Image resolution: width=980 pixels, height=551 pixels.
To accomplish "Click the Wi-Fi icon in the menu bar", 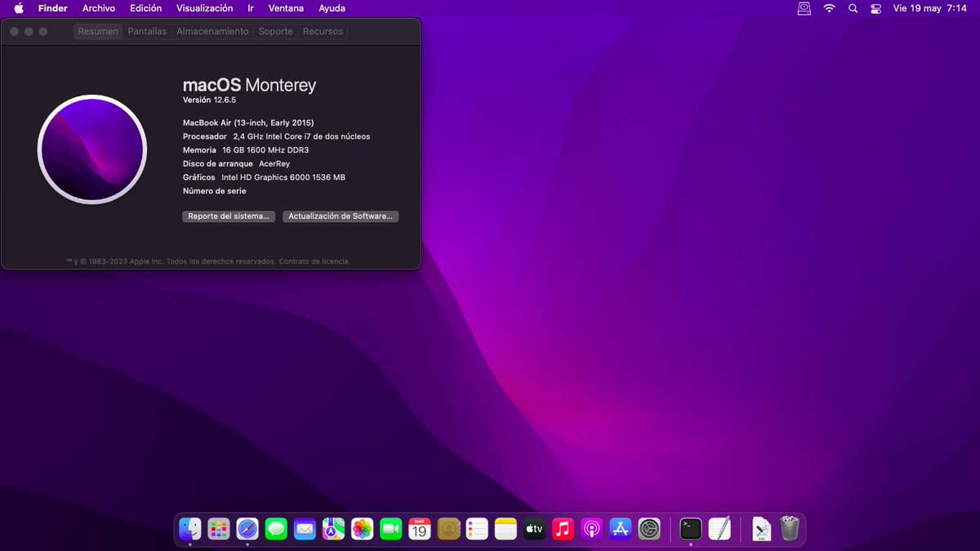I will (828, 8).
